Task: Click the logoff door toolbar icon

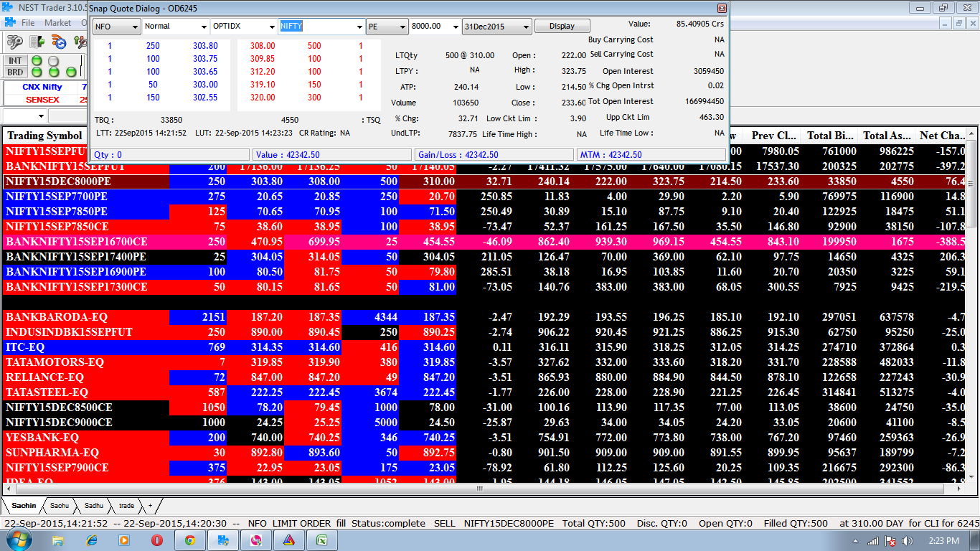Action: (x=37, y=42)
